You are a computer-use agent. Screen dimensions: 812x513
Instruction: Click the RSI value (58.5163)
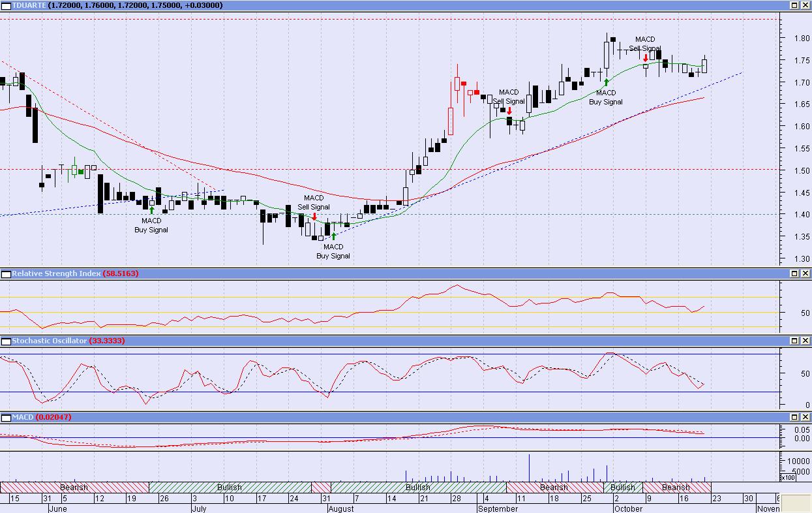click(x=120, y=273)
